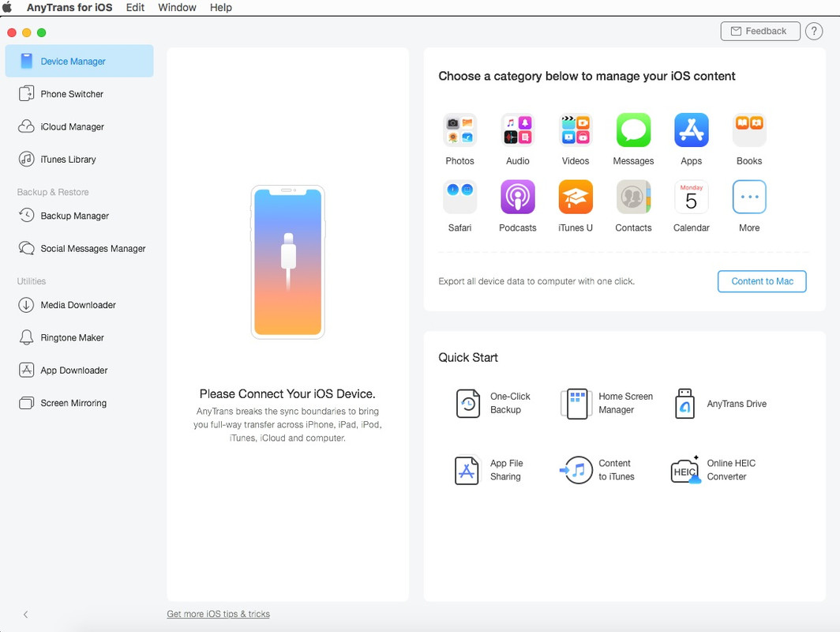The image size is (840, 632).
Task: Launch Content to iTunes
Action: pos(597,470)
